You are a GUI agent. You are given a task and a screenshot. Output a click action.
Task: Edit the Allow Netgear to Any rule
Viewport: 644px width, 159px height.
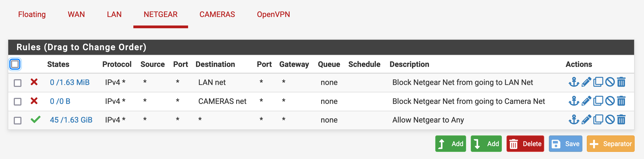click(586, 120)
